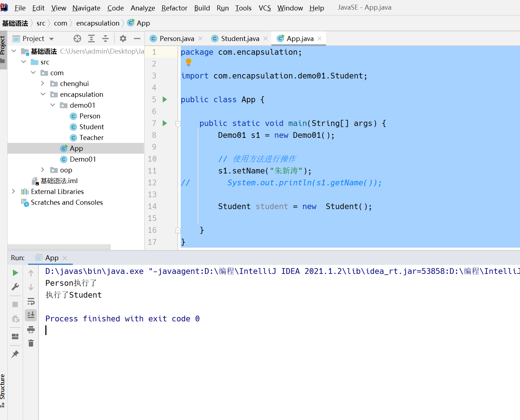Hide the Project panel with minus icon
This screenshot has width=520, height=420.
pos(137,39)
